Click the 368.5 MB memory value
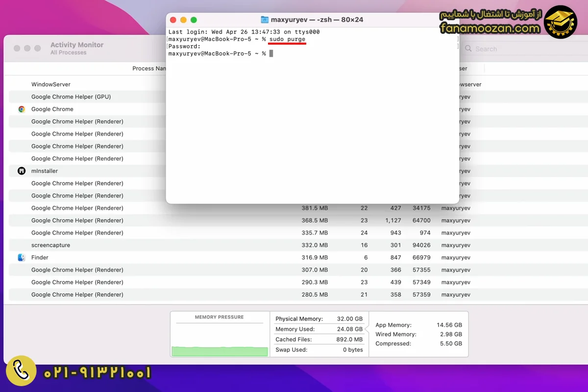588x392 pixels. tap(315, 220)
